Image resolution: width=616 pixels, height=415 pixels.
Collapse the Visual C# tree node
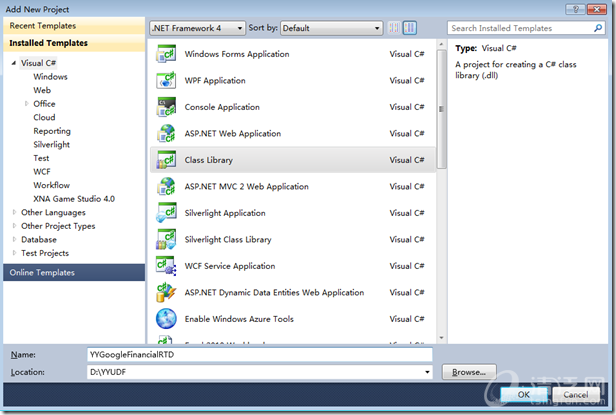[x=14, y=63]
